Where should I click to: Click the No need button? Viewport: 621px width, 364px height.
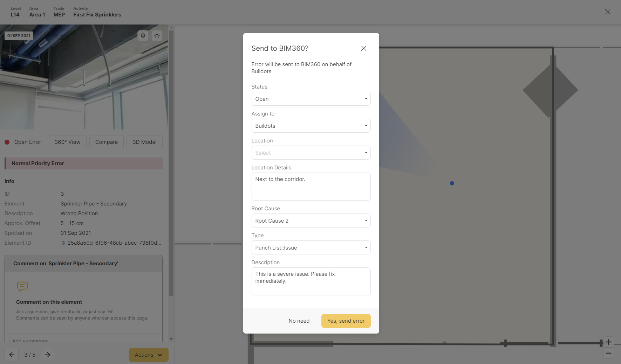299,321
